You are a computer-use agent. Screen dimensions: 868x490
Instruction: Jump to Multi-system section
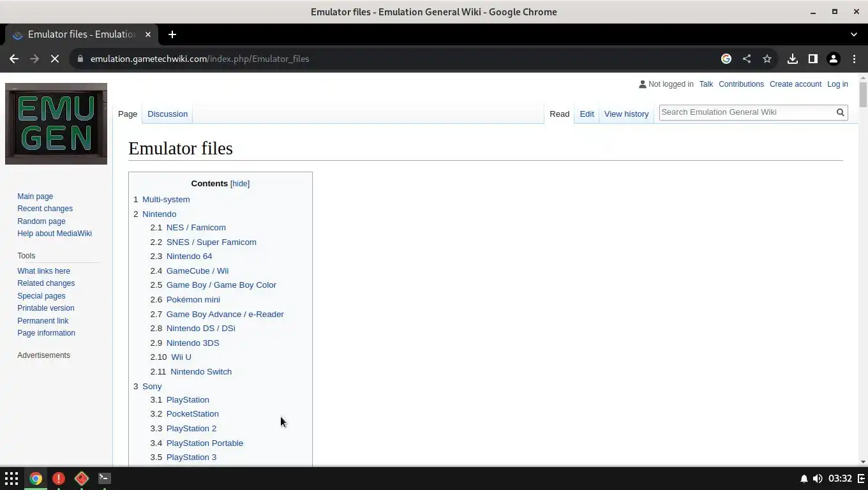pos(166,200)
